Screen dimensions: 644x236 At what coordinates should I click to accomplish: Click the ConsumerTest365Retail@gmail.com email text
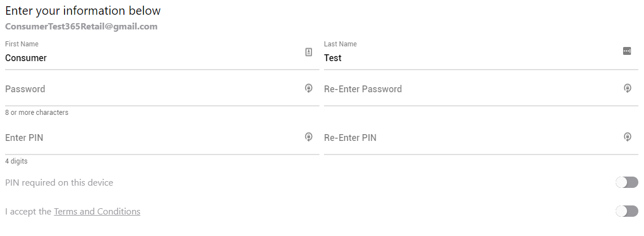tap(81, 27)
